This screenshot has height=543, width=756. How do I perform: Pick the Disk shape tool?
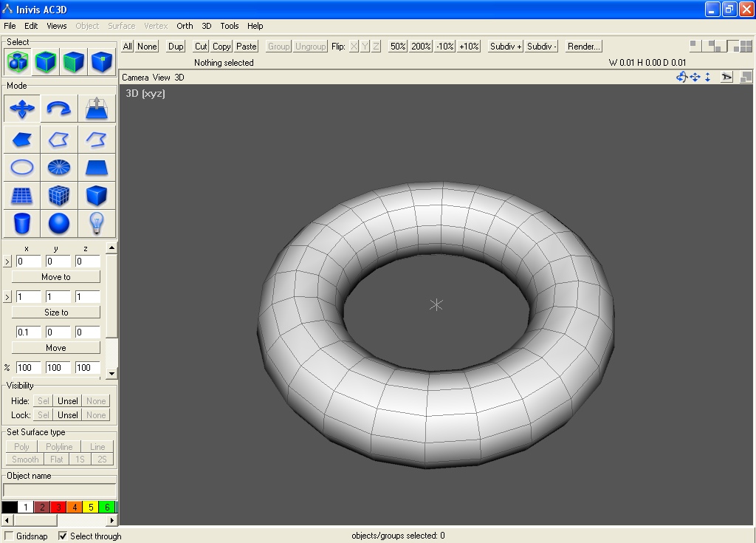pyautogui.click(x=59, y=168)
